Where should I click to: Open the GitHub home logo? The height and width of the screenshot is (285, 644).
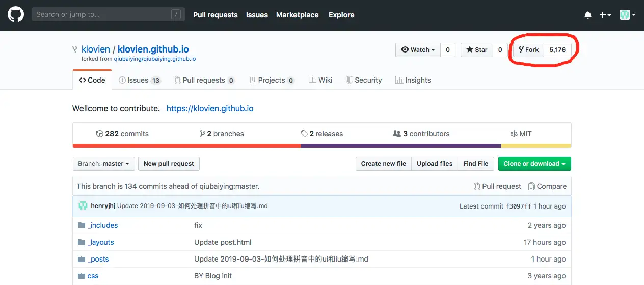[x=16, y=14]
